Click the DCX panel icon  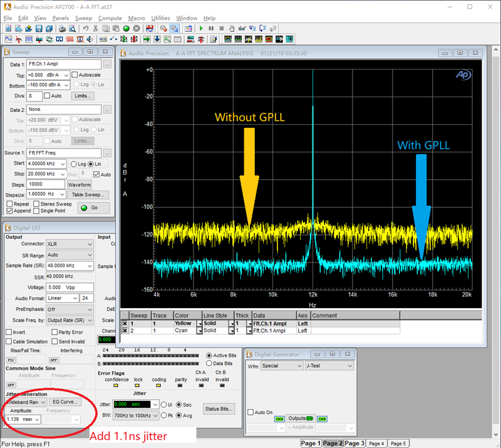(x=103, y=39)
